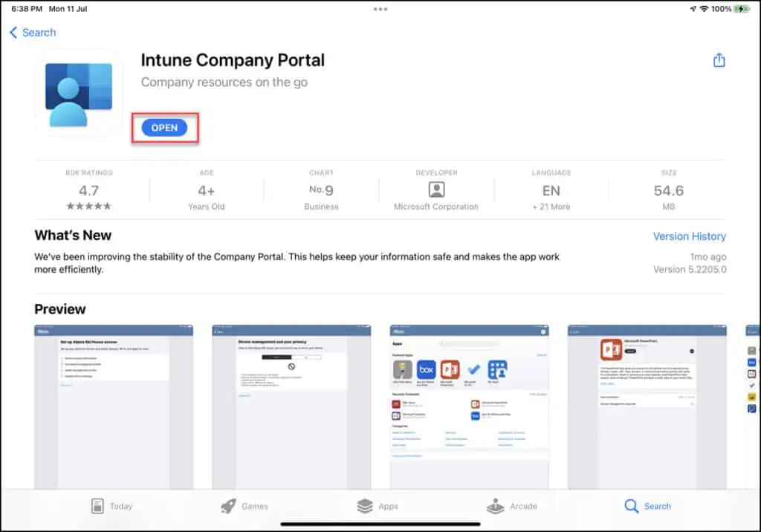Tap the '+ 21 More' languages text
Screen dimensions: 761x532
pyautogui.click(x=551, y=207)
